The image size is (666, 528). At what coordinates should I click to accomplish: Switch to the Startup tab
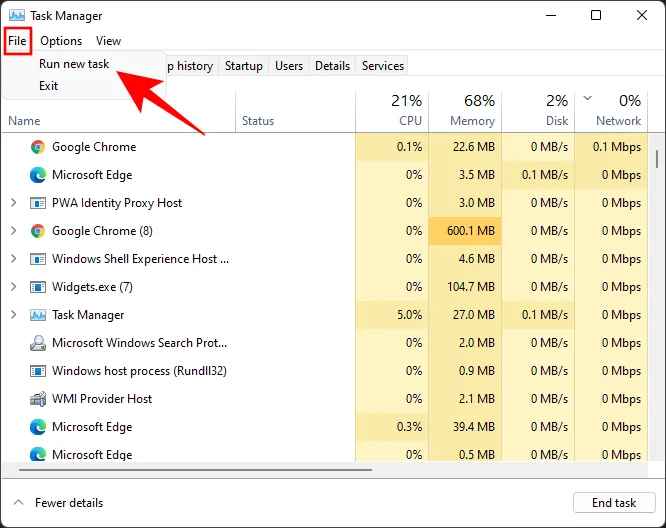click(243, 66)
